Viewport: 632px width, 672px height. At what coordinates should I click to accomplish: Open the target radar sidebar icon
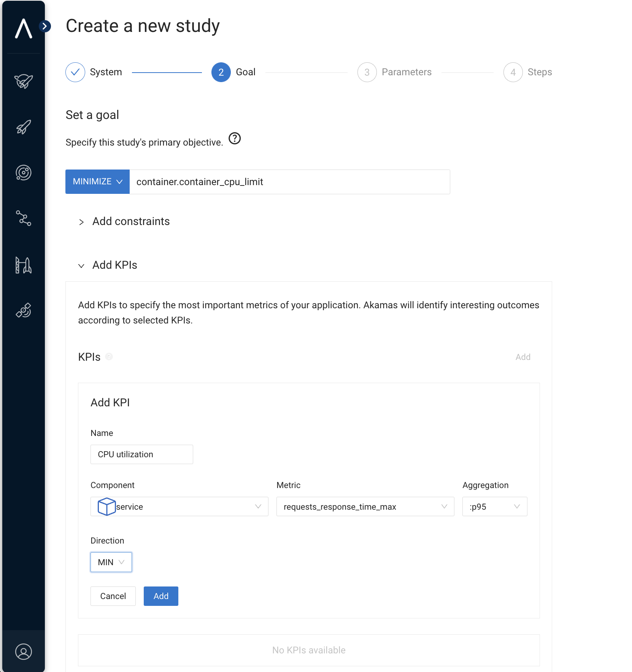coord(23,173)
